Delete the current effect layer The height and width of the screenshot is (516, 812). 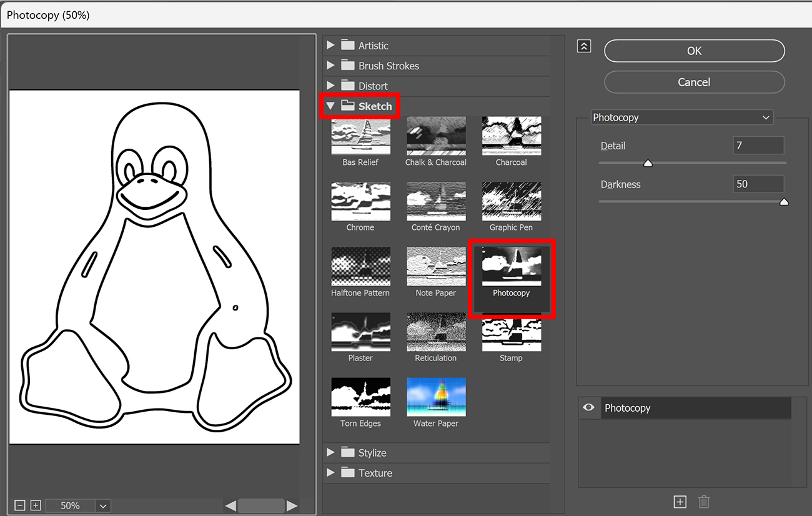(x=704, y=502)
